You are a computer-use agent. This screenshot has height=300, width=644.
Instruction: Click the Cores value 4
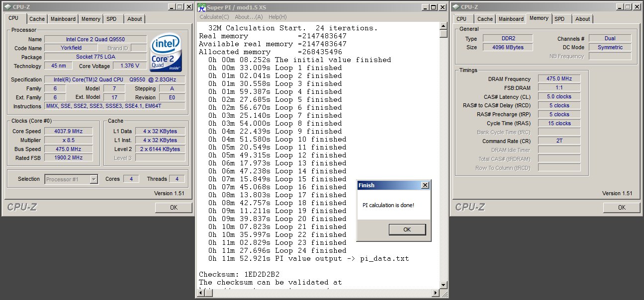[131, 179]
